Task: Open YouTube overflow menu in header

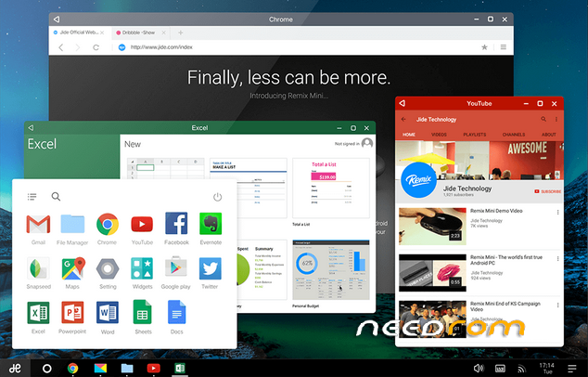Action: (x=555, y=120)
